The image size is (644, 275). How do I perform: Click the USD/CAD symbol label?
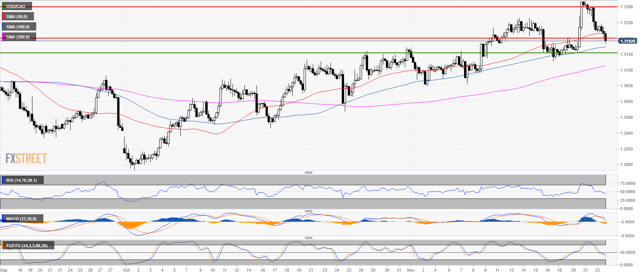(x=16, y=6)
